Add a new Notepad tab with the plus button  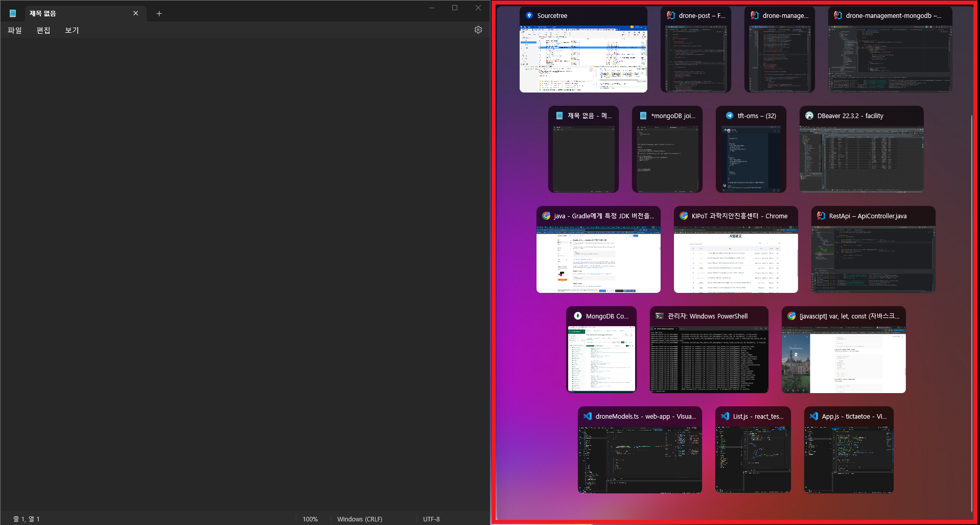159,13
